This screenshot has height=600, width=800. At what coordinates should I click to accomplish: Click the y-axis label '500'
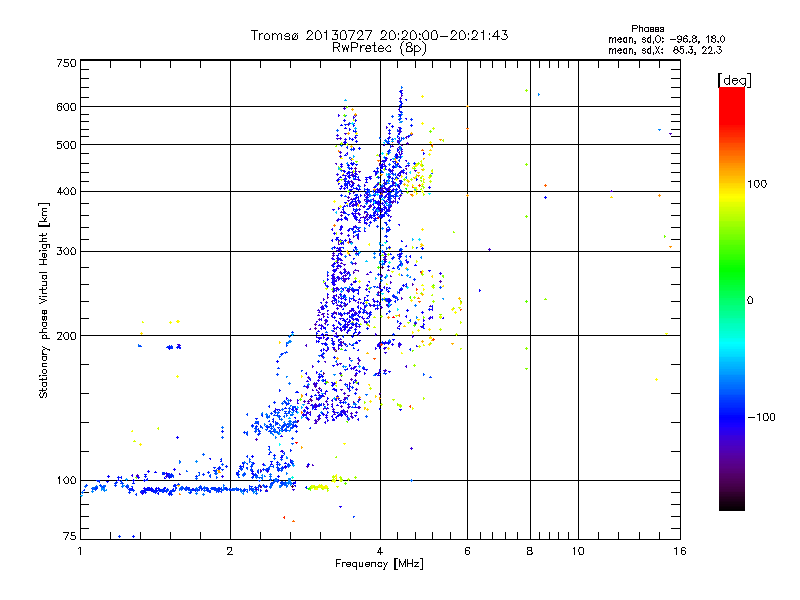point(66,145)
